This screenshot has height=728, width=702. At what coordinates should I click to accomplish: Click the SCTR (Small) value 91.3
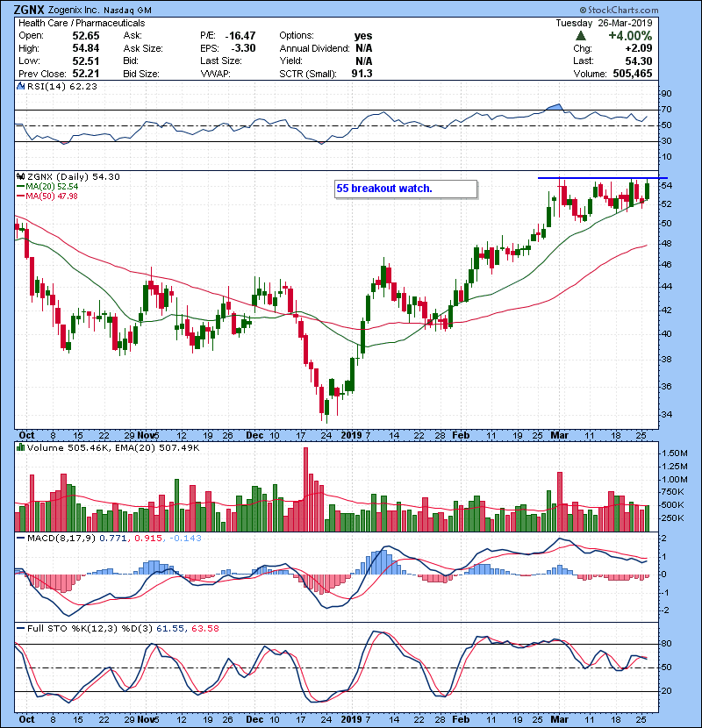click(x=362, y=74)
